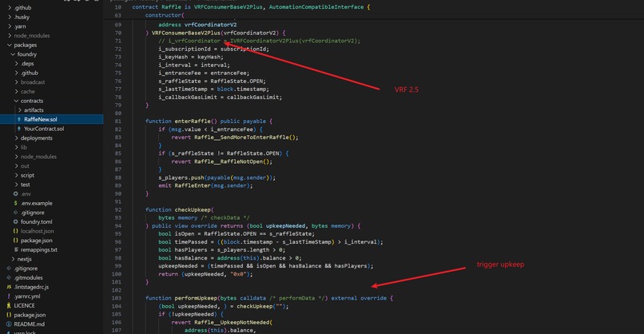
Task: Expand the artifacts folder chevron
Action: (x=19, y=110)
